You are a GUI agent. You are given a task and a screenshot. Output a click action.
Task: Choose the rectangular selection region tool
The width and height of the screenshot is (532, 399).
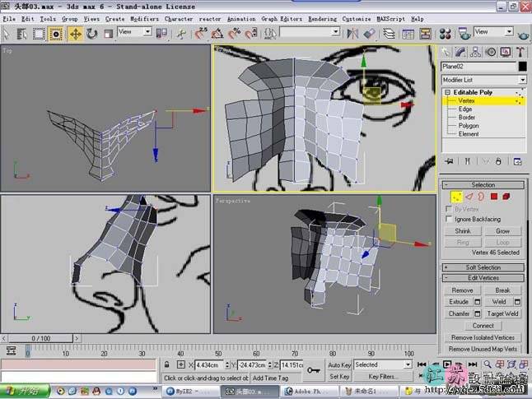(x=39, y=34)
